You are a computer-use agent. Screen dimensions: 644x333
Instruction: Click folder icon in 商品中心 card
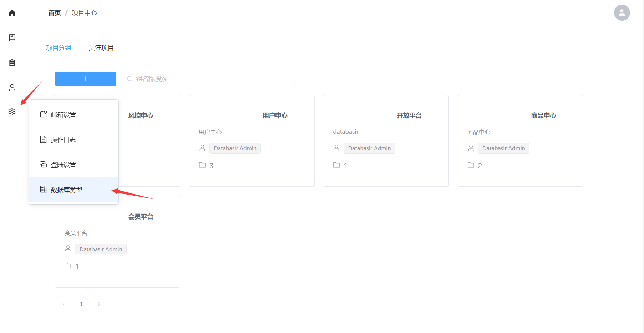click(471, 165)
